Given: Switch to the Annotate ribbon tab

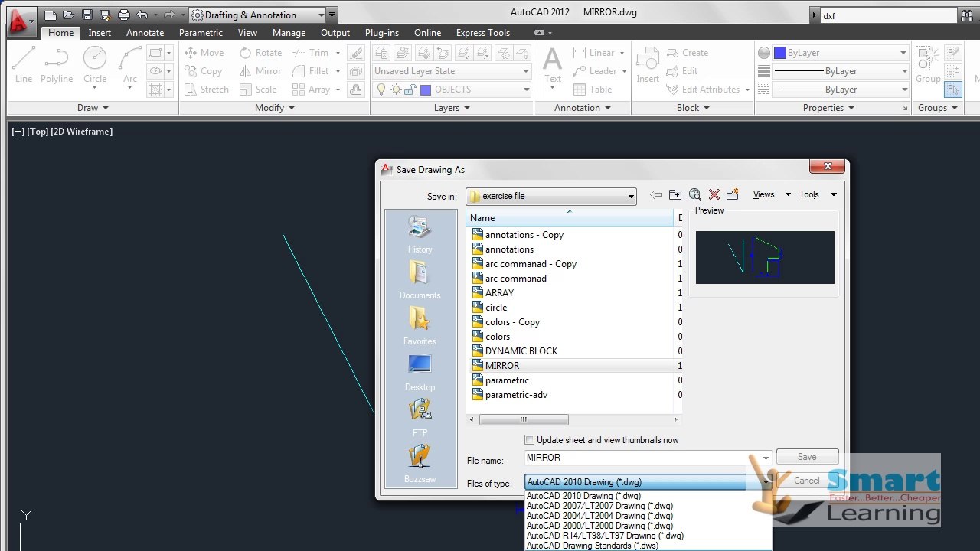Looking at the screenshot, I should coord(145,33).
